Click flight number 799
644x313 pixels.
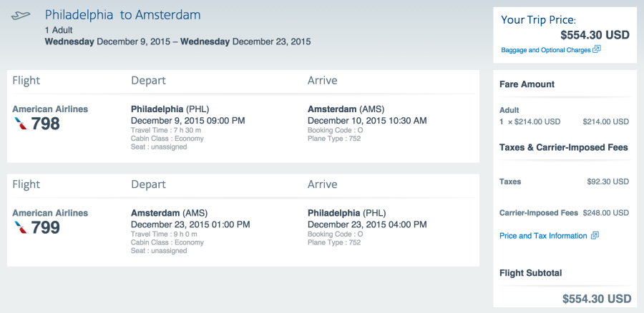pyautogui.click(x=46, y=227)
